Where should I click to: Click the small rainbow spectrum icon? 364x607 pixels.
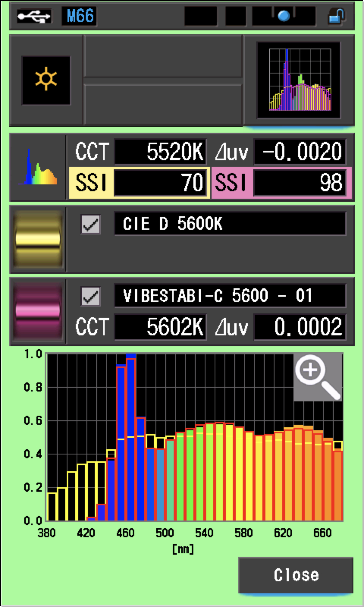click(38, 167)
